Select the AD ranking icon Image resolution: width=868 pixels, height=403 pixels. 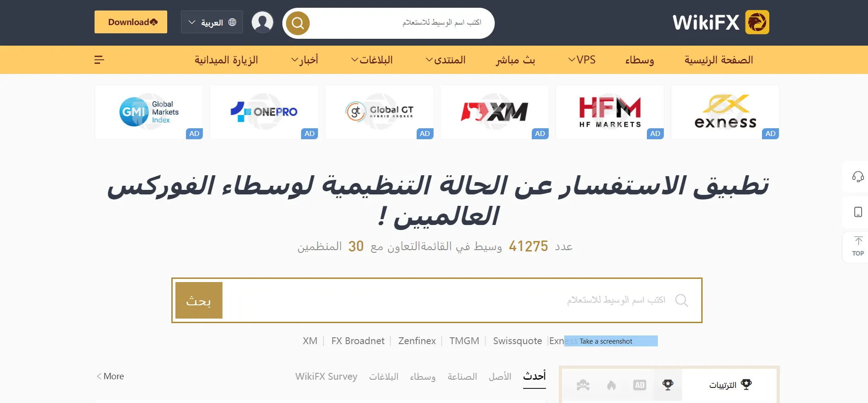click(x=640, y=385)
